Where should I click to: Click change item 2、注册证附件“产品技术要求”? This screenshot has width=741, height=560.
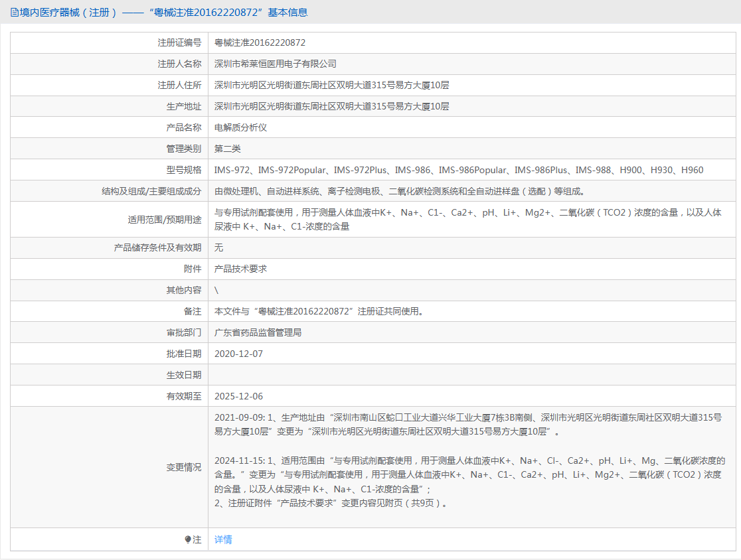click(331, 503)
